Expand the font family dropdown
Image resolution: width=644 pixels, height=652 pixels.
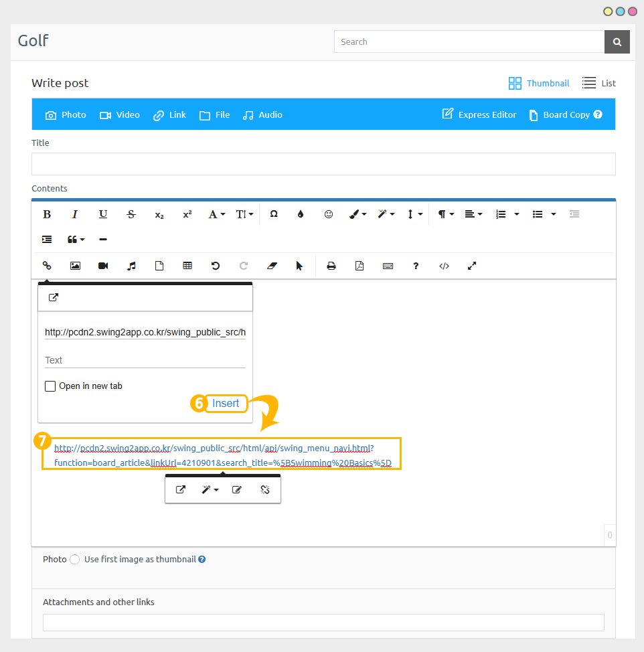pyautogui.click(x=217, y=214)
